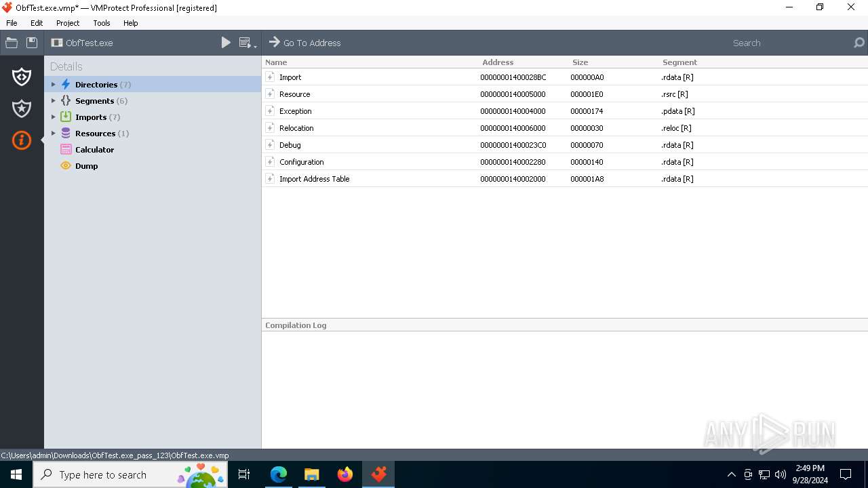Click address 00000001400028BC cell
Screen dimensions: 868x488
[x=513, y=77]
